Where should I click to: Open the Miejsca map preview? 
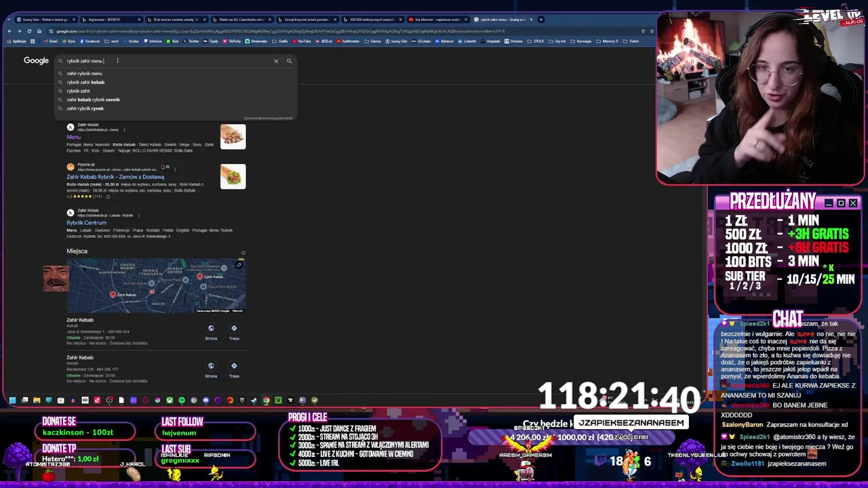(x=156, y=286)
